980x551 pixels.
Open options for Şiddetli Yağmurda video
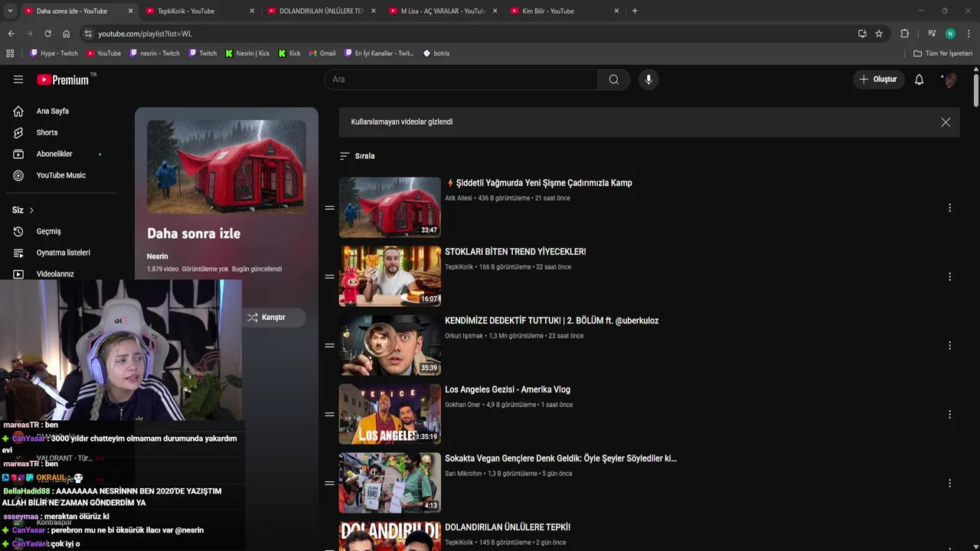tap(949, 207)
